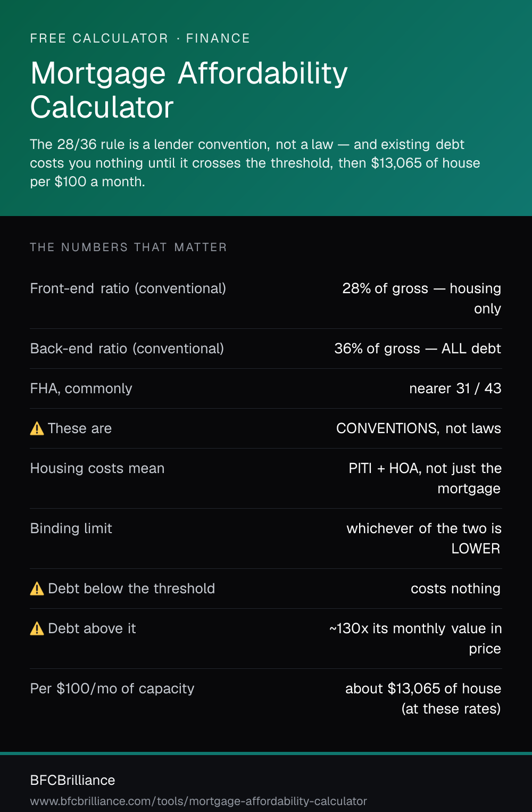
Task: Click the nearer 31 / 43 value
Action: [x=455, y=388]
